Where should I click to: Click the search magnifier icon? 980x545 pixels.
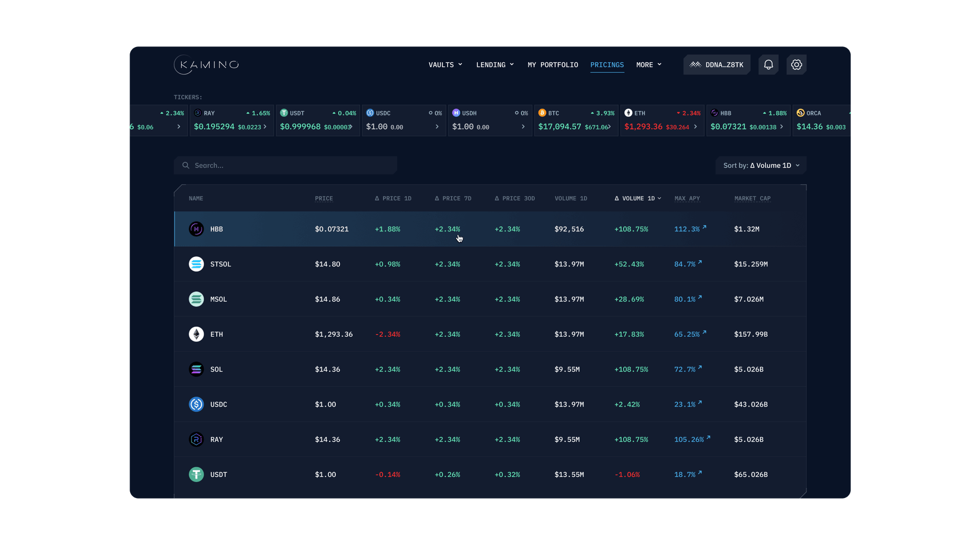(x=186, y=165)
